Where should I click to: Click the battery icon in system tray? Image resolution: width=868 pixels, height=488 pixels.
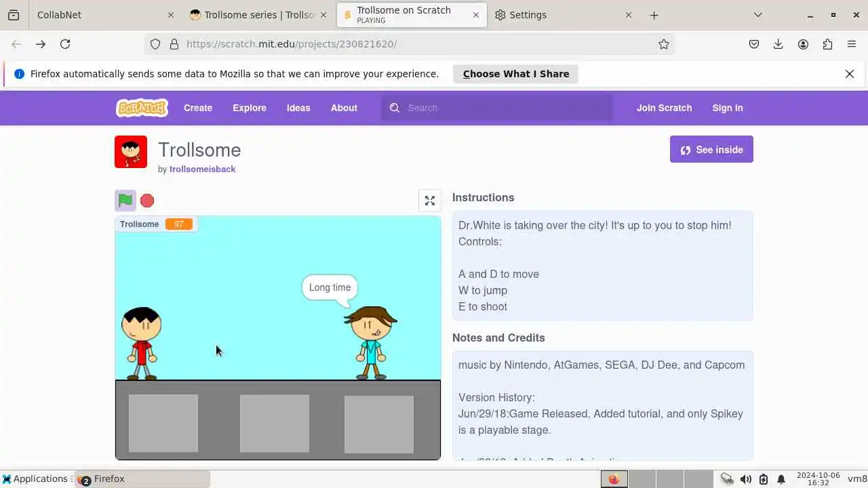click(x=764, y=479)
